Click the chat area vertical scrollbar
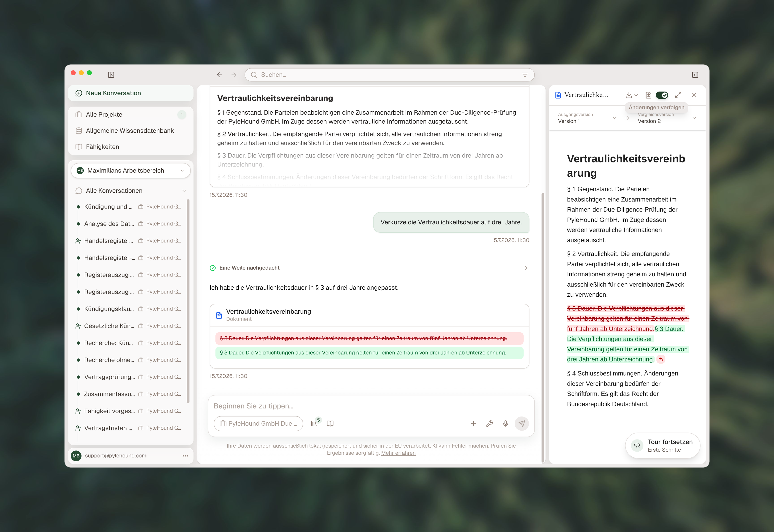Image resolution: width=774 pixels, height=532 pixels. tap(542, 328)
